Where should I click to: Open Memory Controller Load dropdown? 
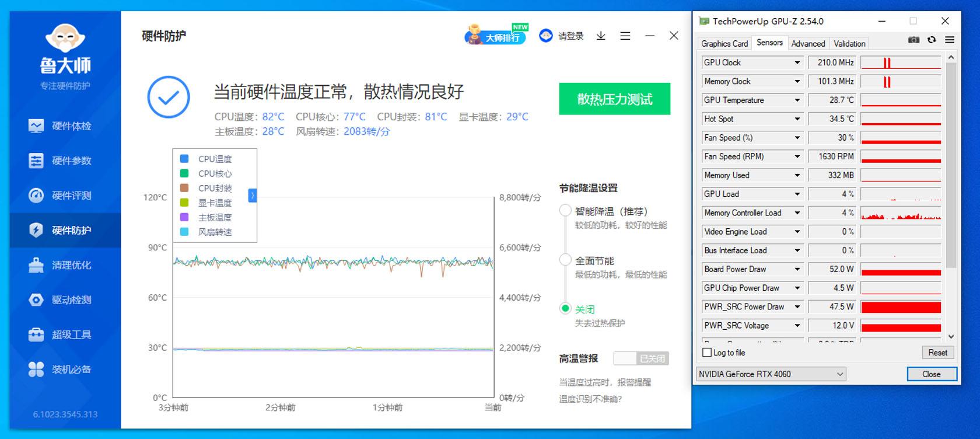(797, 213)
